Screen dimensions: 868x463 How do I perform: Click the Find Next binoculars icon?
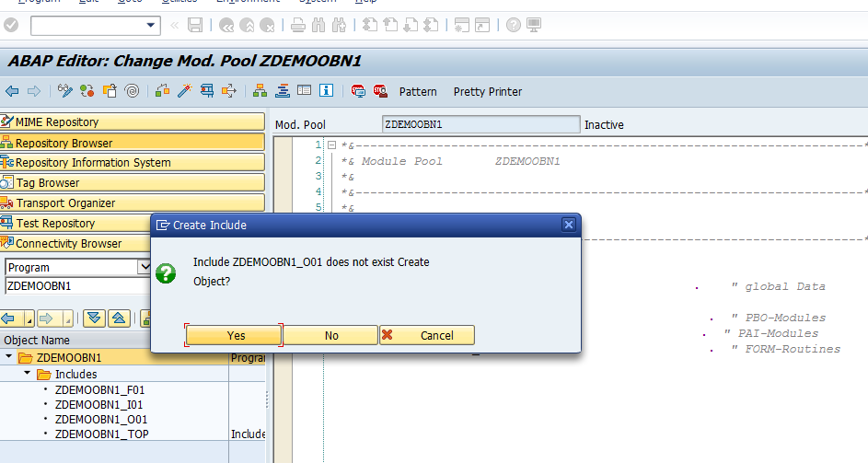pyautogui.click(x=339, y=25)
